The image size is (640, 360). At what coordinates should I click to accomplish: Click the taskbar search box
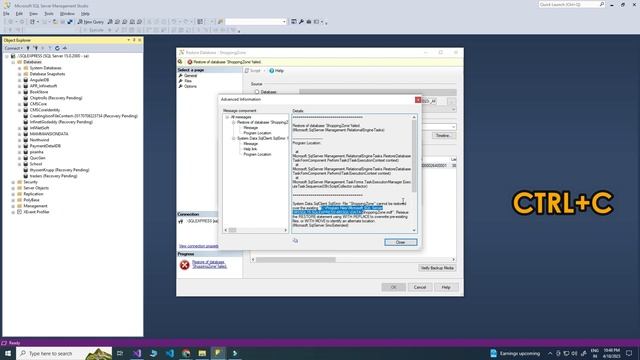[x=64, y=353]
